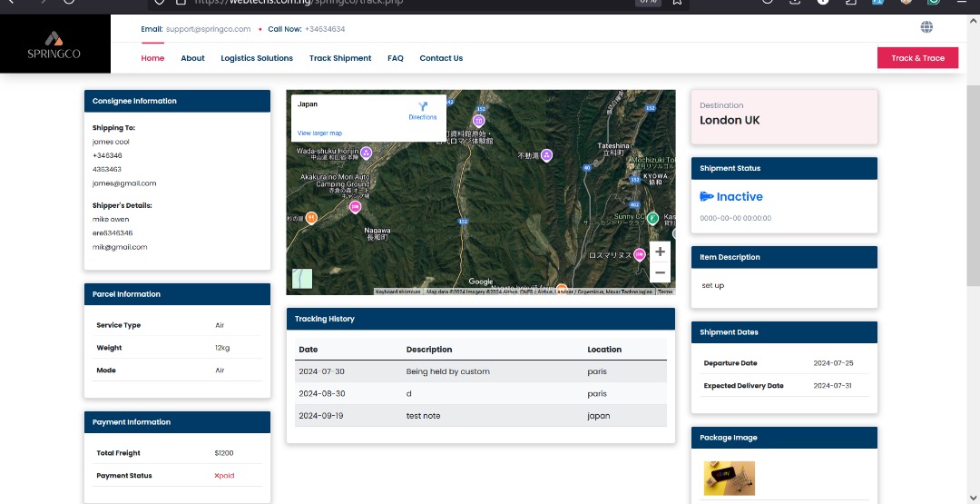Screen dimensions: 980x504
Task: Open the About page
Action: pyautogui.click(x=192, y=58)
